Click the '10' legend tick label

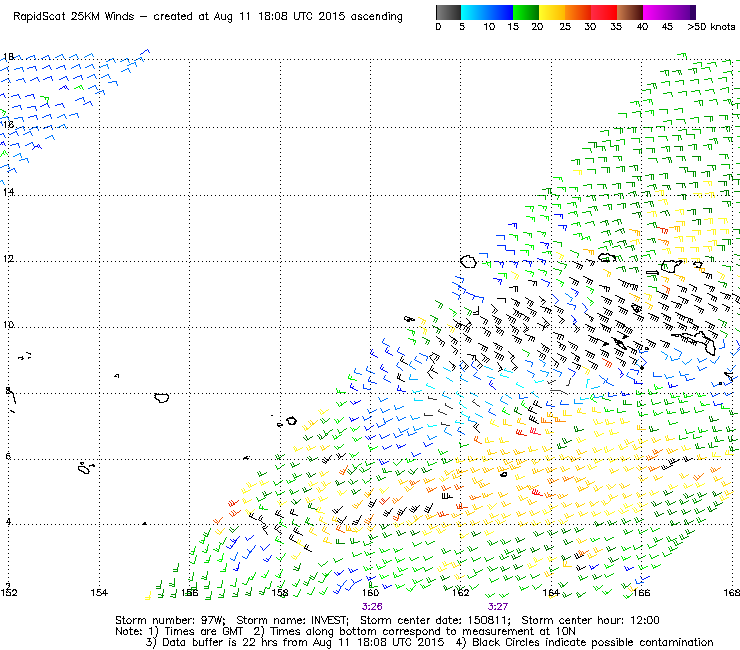tap(489, 27)
